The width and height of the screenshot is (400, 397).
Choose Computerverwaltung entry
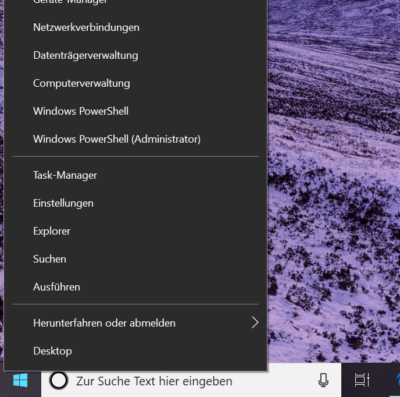coord(135,83)
